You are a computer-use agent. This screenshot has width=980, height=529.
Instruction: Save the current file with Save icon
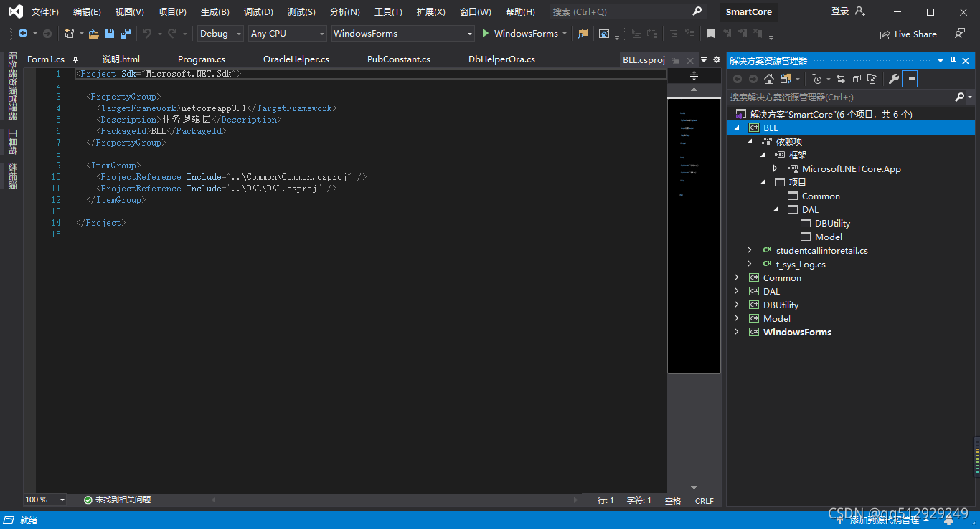pyautogui.click(x=110, y=34)
